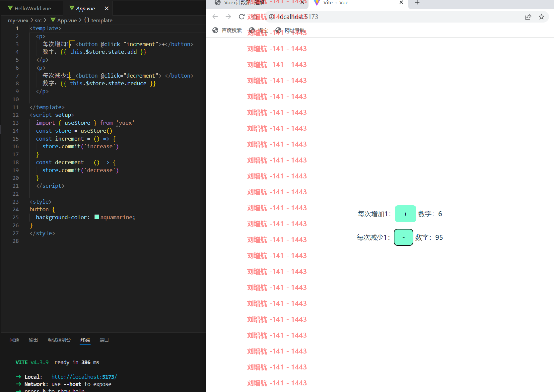Image resolution: width=554 pixels, height=392 pixels.
Task: Open the 网址导航 bookmark
Action: coord(290,31)
